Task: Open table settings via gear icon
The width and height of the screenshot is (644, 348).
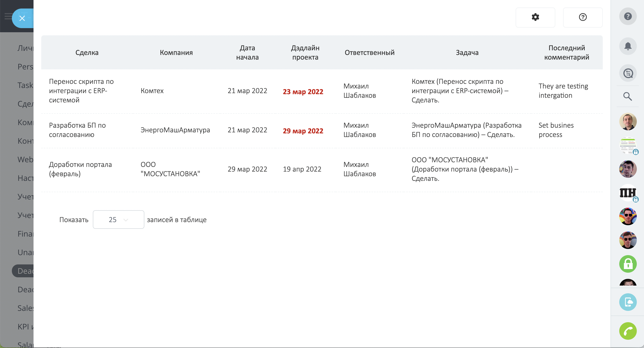Action: pos(535,17)
